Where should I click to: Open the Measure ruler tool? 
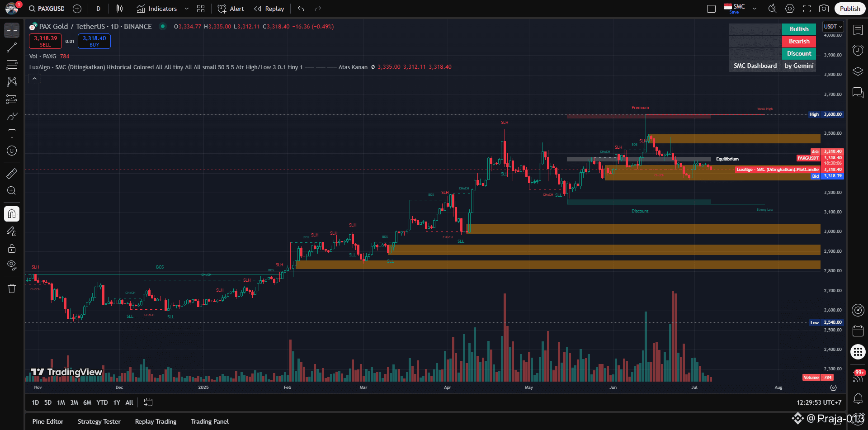(x=12, y=173)
